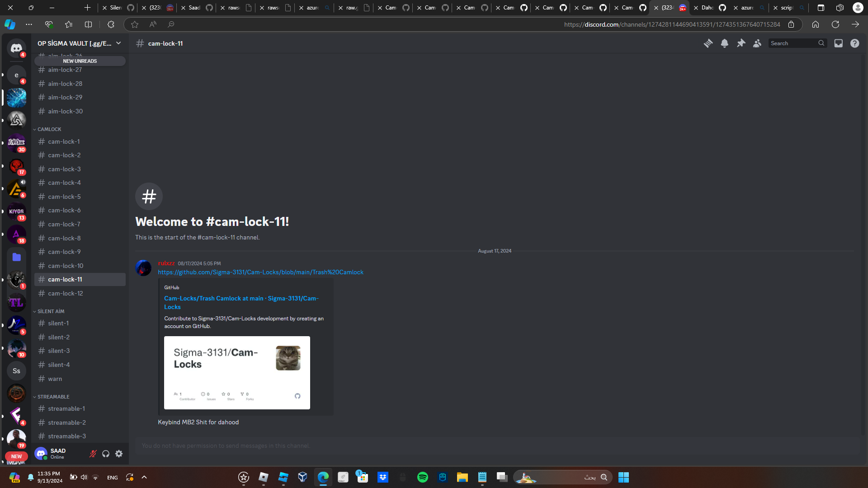This screenshot has height=488, width=868.
Task: Open the KIYOS server icon
Action: click(16, 211)
